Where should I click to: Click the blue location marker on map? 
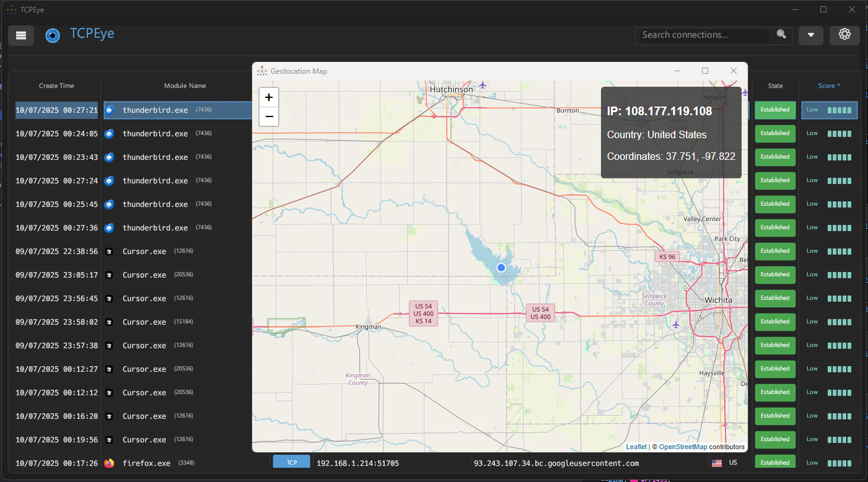[x=501, y=268]
